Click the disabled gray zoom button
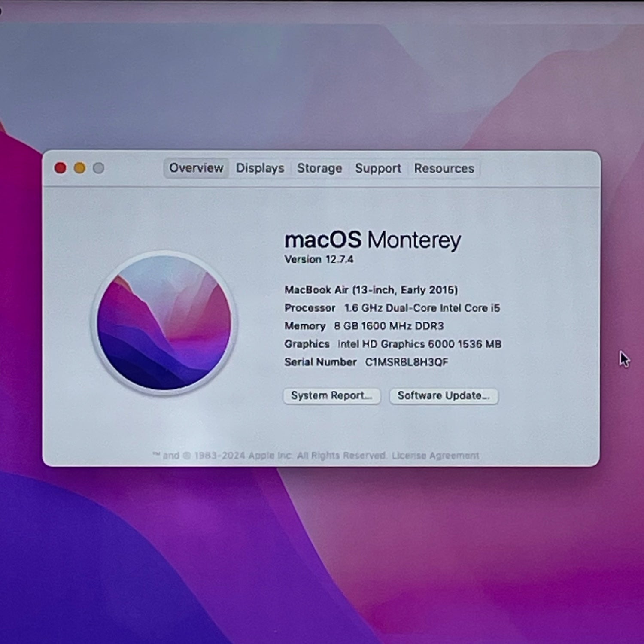Screen dimensions: 644x644 pos(98,168)
